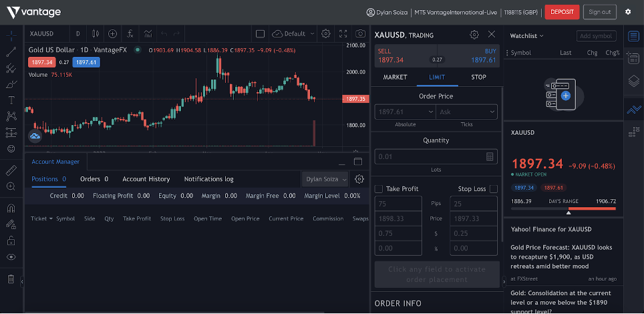This screenshot has height=314, width=644.
Task: Click the trash icon to remove drawings
Action: (x=11, y=279)
